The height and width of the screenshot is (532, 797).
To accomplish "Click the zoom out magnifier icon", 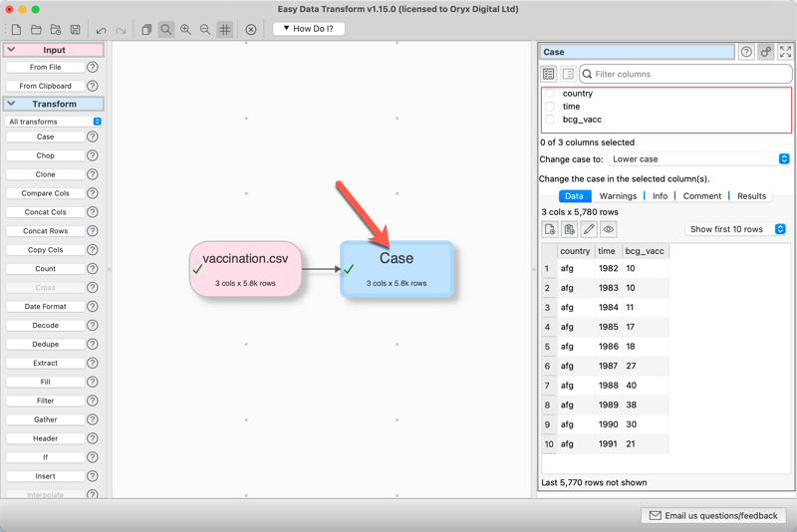I will coord(205,30).
